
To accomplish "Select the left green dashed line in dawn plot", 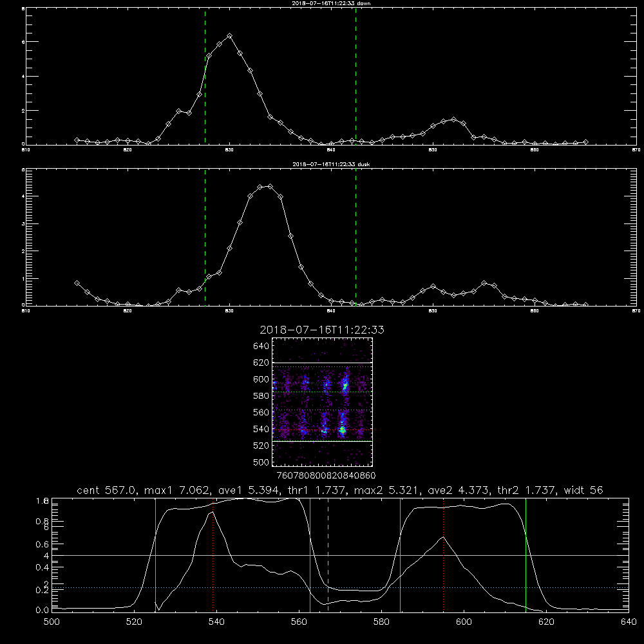I will coord(205,77).
